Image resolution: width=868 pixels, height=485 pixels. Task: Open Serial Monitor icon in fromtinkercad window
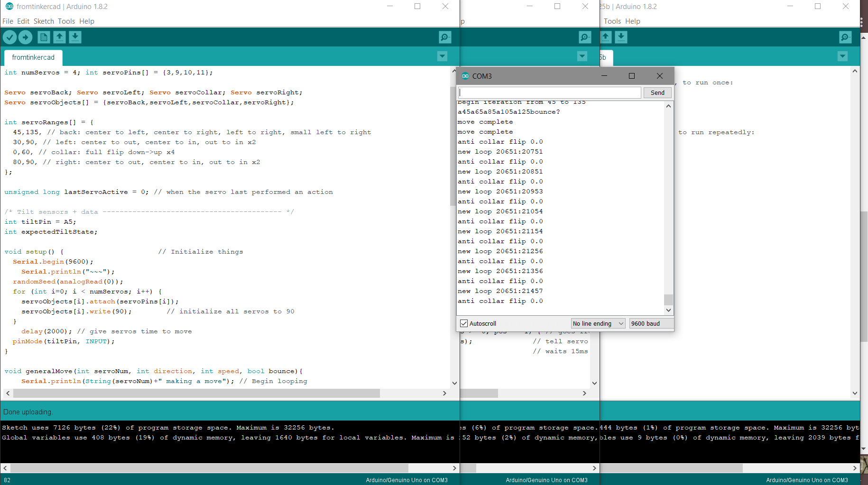pyautogui.click(x=445, y=37)
